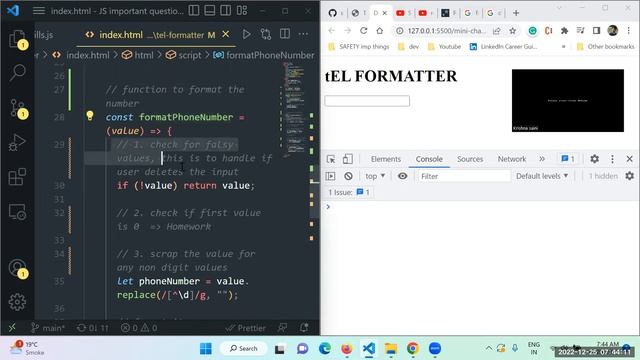Toggle the DevTools device toolbar
The image size is (640, 360).
coord(347,159)
